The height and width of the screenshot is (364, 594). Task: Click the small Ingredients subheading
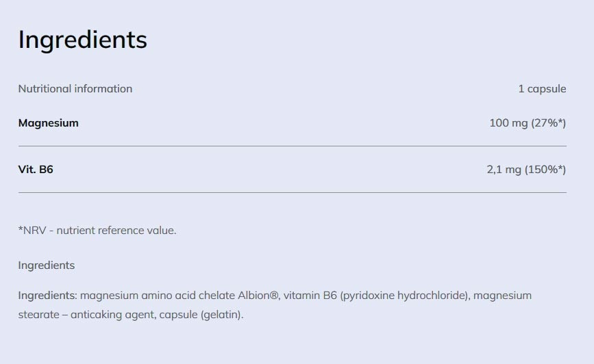click(x=47, y=265)
